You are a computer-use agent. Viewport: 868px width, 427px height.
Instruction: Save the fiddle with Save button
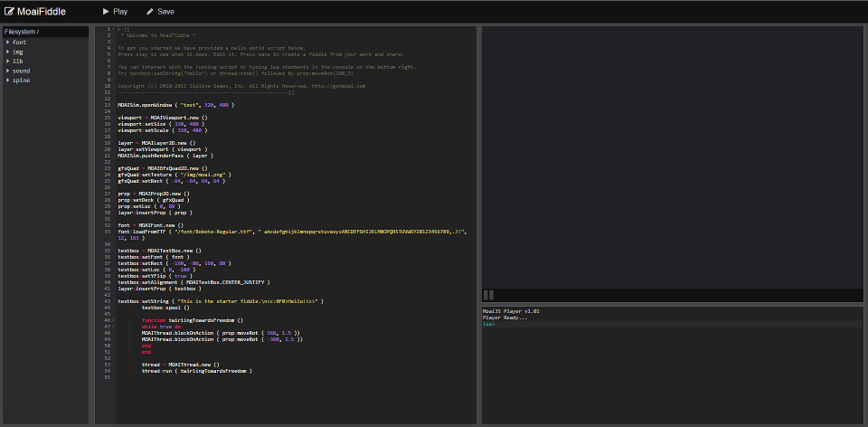pos(160,11)
